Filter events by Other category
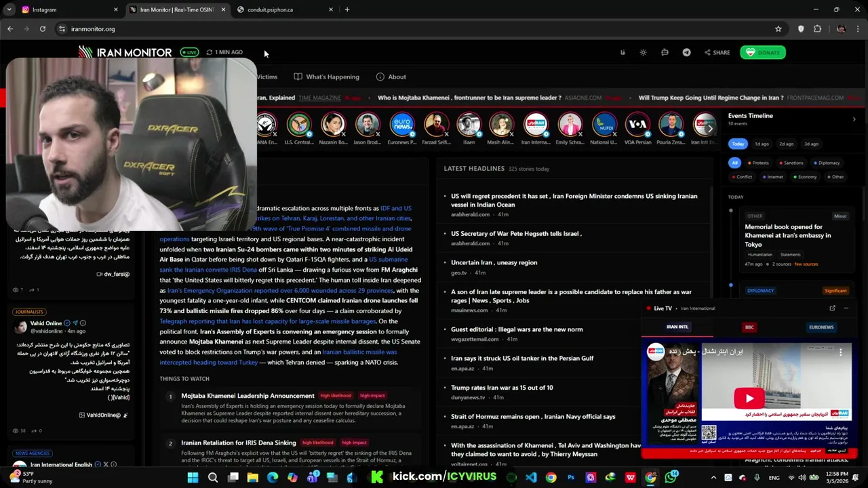Image resolution: width=868 pixels, height=488 pixels. point(835,177)
